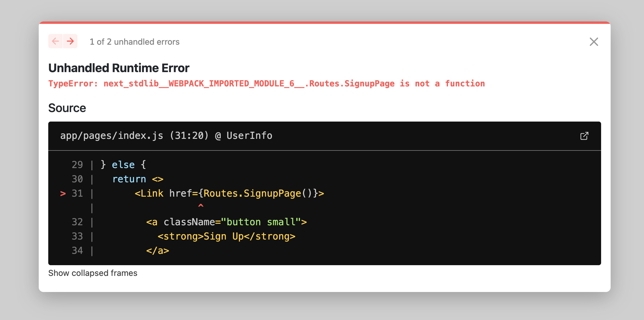Viewport: 644px width, 320px height.
Task: Dismiss the error overlay with the X
Action: click(594, 42)
